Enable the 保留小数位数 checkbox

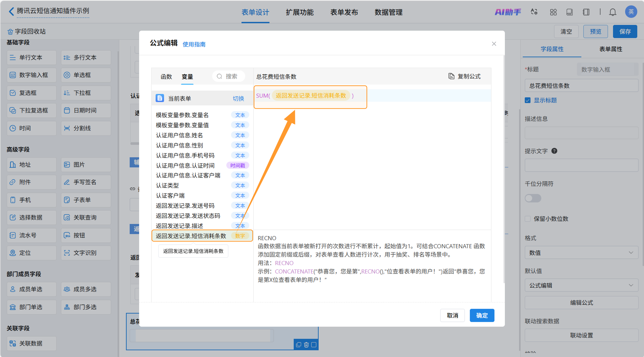(527, 219)
